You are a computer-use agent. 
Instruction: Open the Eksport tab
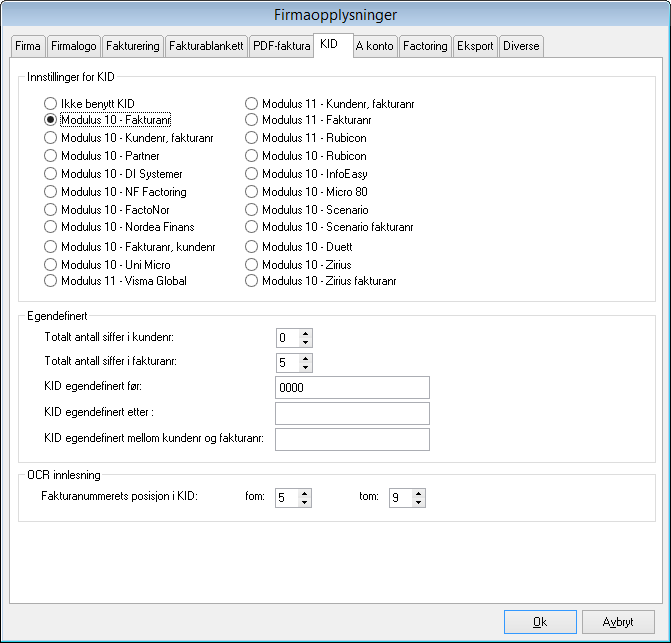[x=475, y=46]
